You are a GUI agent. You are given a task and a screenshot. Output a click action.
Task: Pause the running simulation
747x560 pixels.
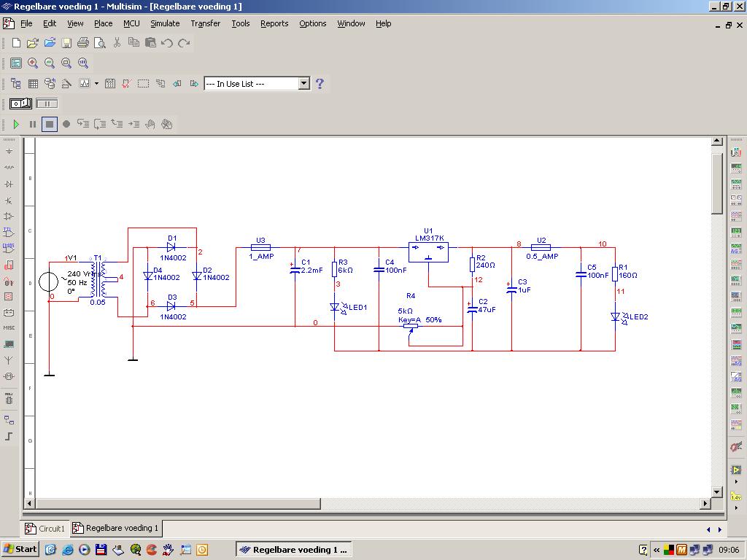(33, 124)
